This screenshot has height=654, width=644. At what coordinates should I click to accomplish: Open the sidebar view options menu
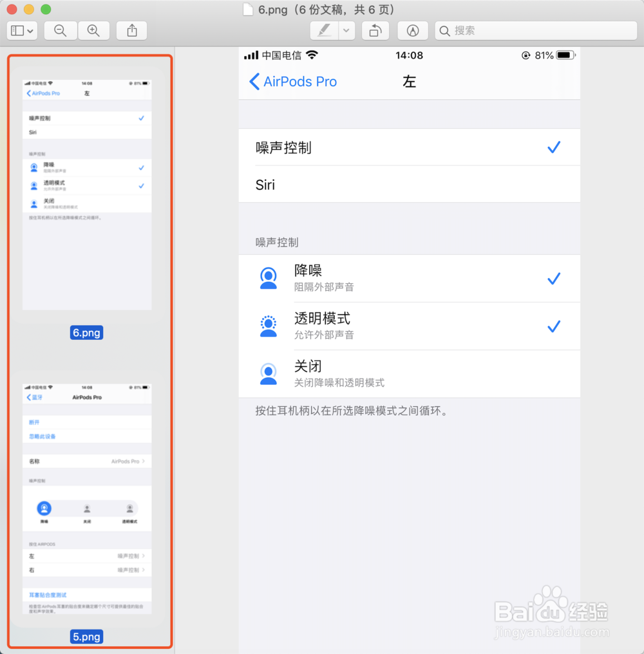click(x=23, y=30)
